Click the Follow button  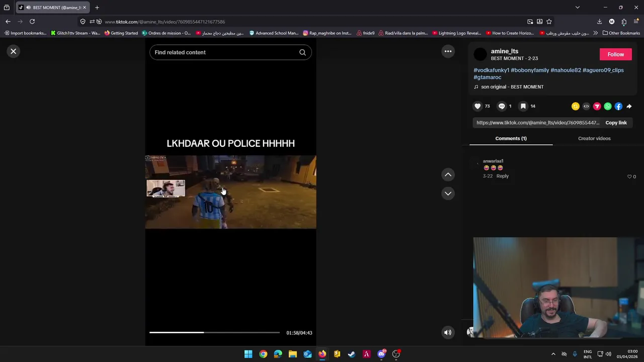tap(615, 54)
